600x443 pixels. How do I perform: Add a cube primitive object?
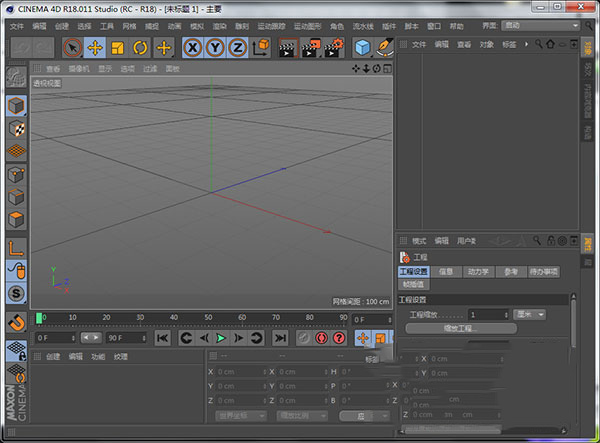pos(362,47)
